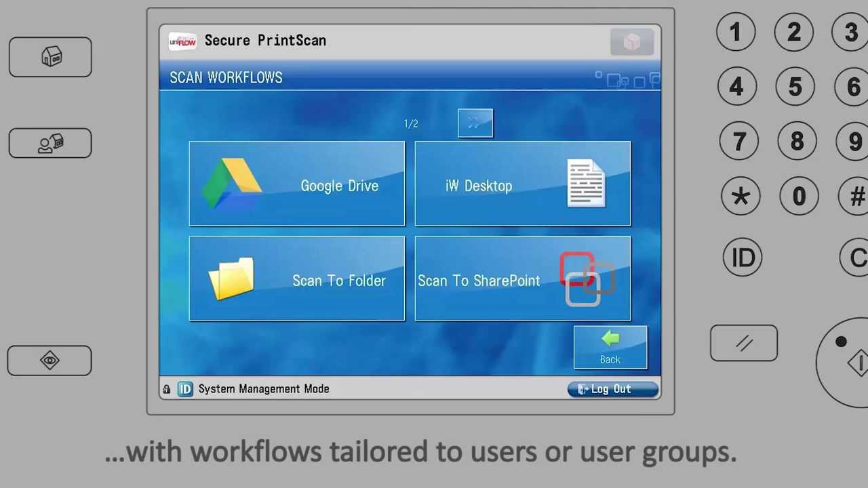This screenshot has width=868, height=488.
Task: Push the eye status monitor key
Action: point(50,361)
